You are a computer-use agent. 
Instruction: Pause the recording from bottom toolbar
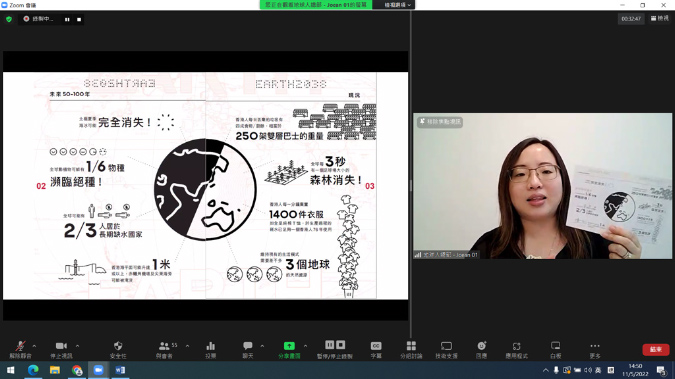pos(329,345)
